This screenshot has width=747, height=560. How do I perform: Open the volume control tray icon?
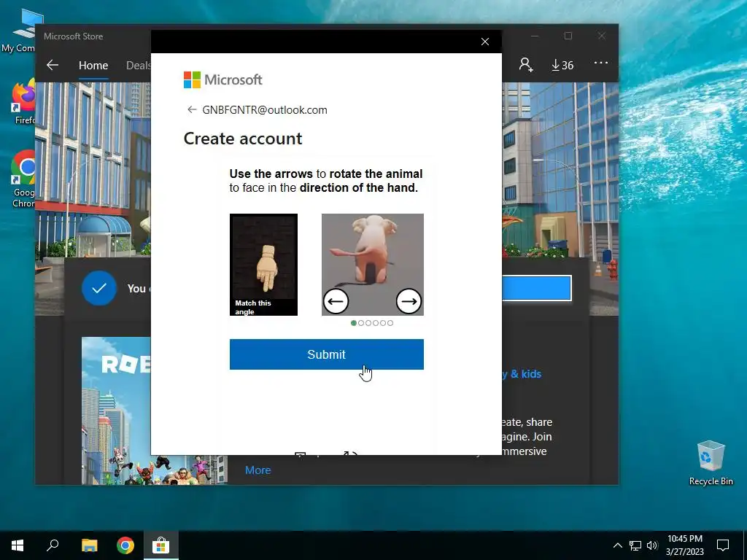(652, 545)
